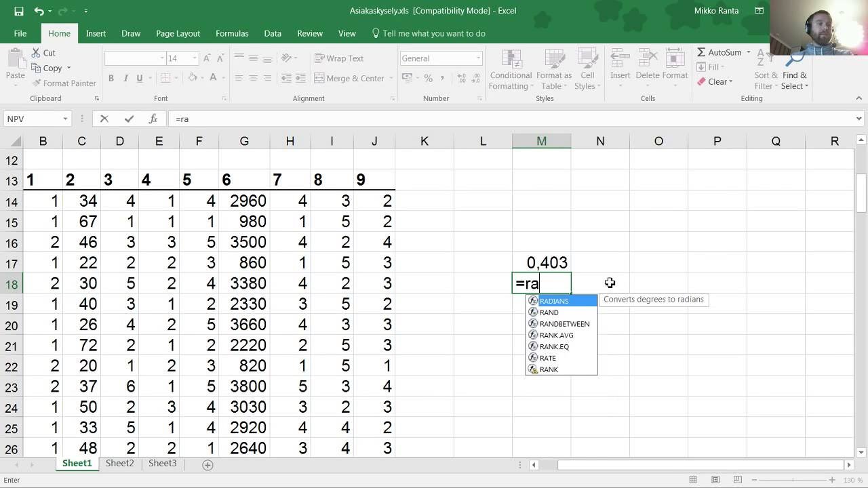Select RATE from the autocomplete list

[561, 359]
